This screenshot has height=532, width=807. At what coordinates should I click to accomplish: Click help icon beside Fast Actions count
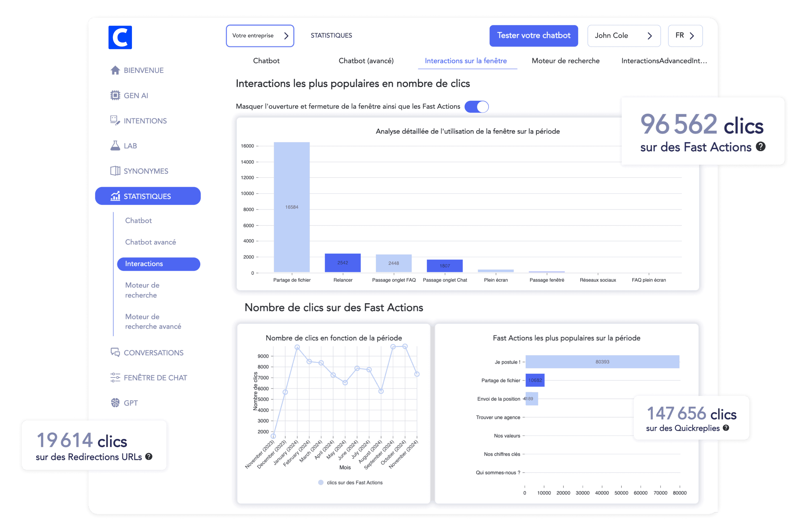[x=760, y=146]
